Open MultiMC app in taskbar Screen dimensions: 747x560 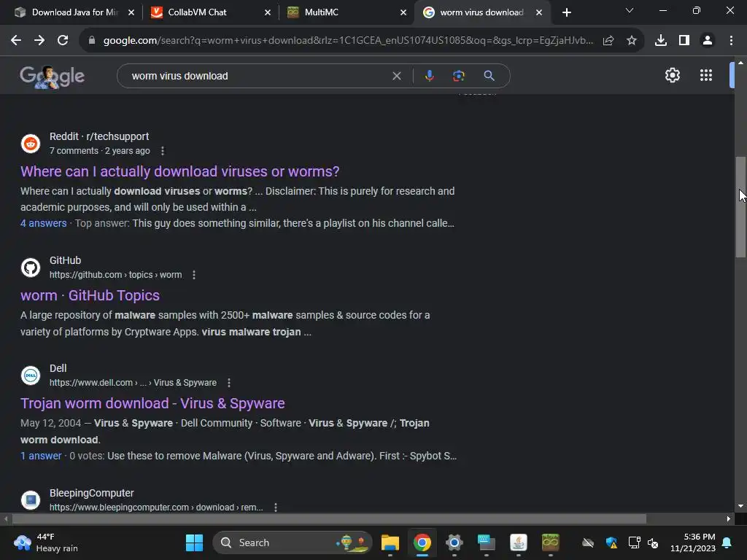(x=550, y=542)
